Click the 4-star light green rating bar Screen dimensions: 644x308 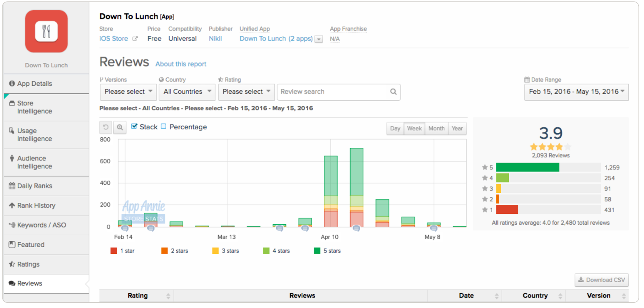click(x=503, y=178)
